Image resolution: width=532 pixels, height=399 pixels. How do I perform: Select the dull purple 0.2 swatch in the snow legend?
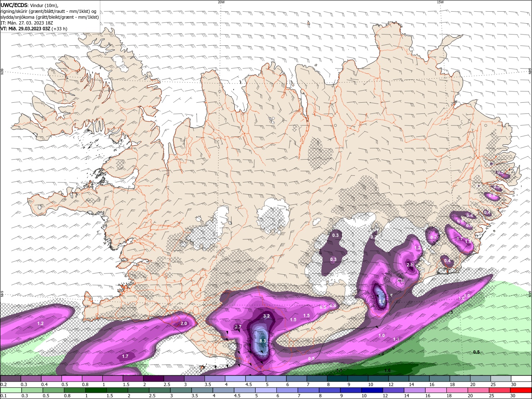tap(11, 379)
